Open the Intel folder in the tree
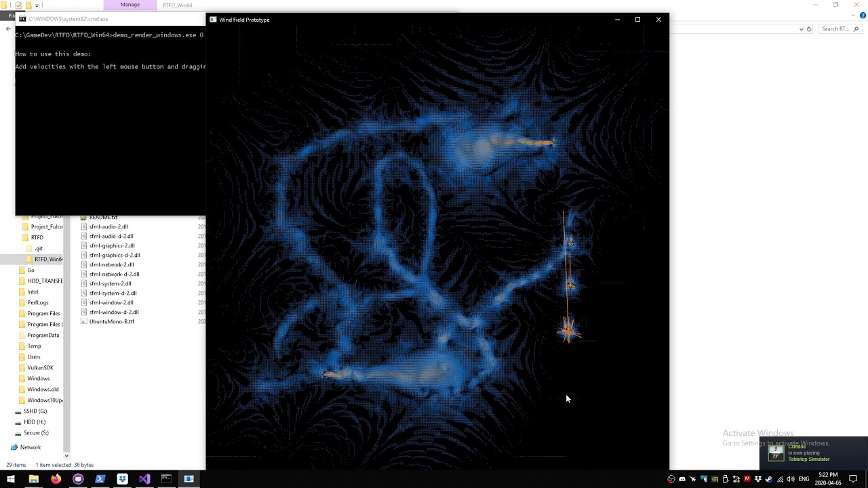Viewport: 868px width, 488px height. point(29,292)
